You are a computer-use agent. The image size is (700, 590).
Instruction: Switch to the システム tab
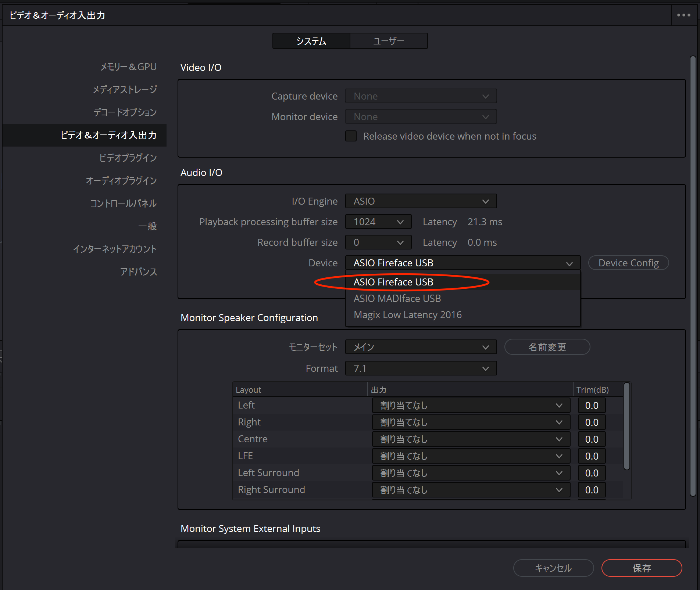(x=311, y=41)
